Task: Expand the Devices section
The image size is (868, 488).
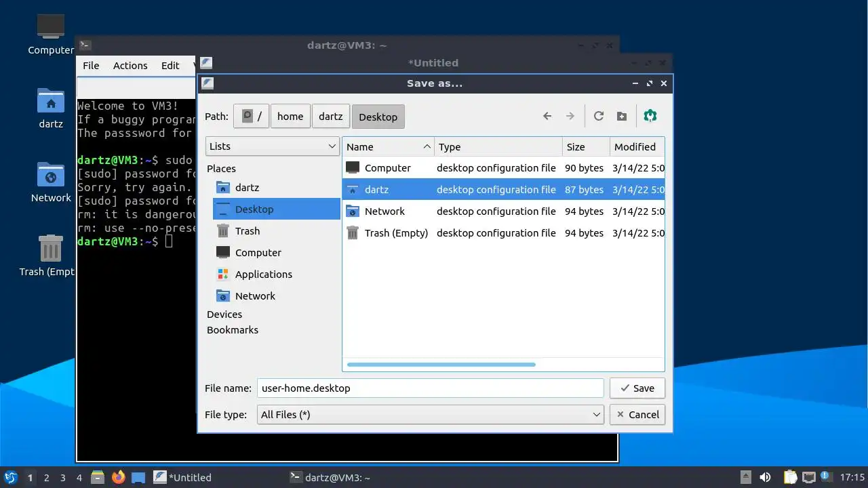Action: [x=224, y=314]
